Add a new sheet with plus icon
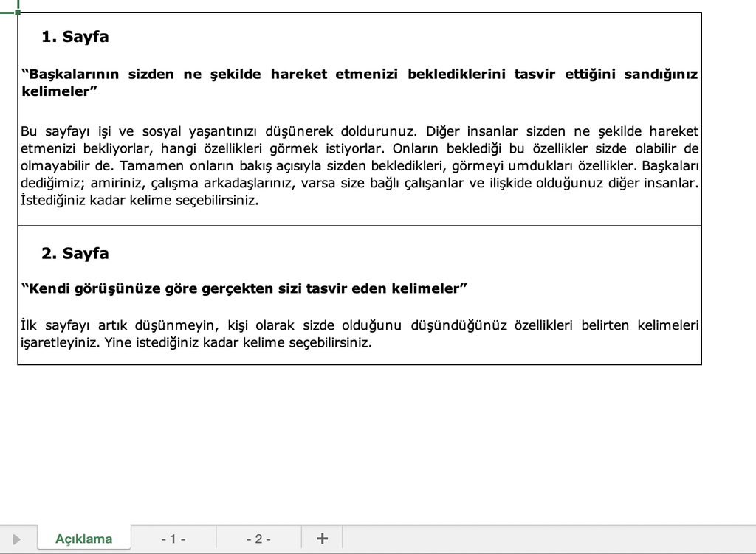Image resolution: width=756 pixels, height=554 pixels. coord(322,538)
